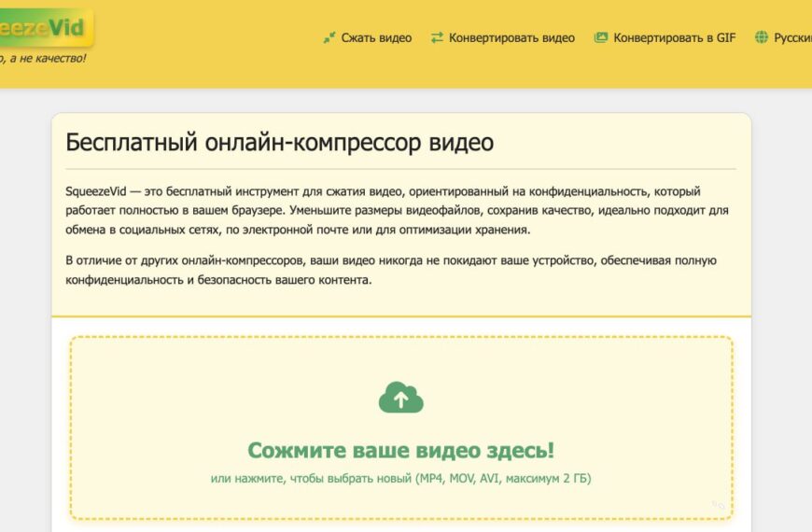
Task: Open the Конвертировать в GIF nav link
Action: click(x=674, y=38)
